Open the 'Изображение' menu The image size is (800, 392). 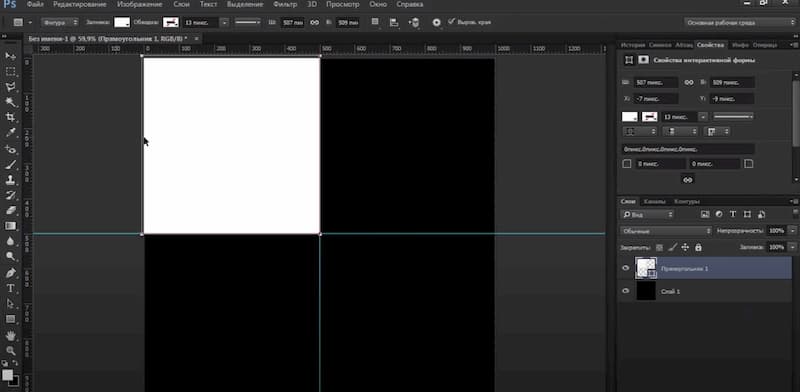[x=139, y=5]
